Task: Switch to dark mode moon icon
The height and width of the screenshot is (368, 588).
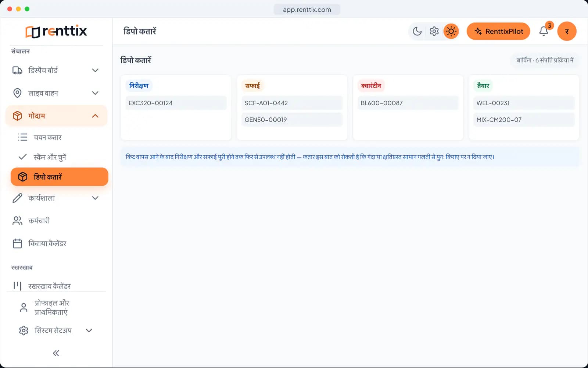Action: click(417, 31)
